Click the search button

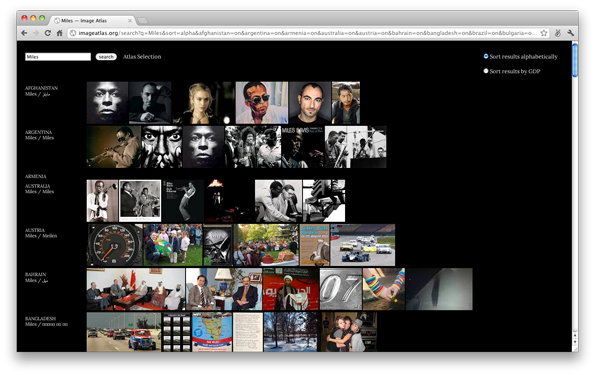pos(106,57)
